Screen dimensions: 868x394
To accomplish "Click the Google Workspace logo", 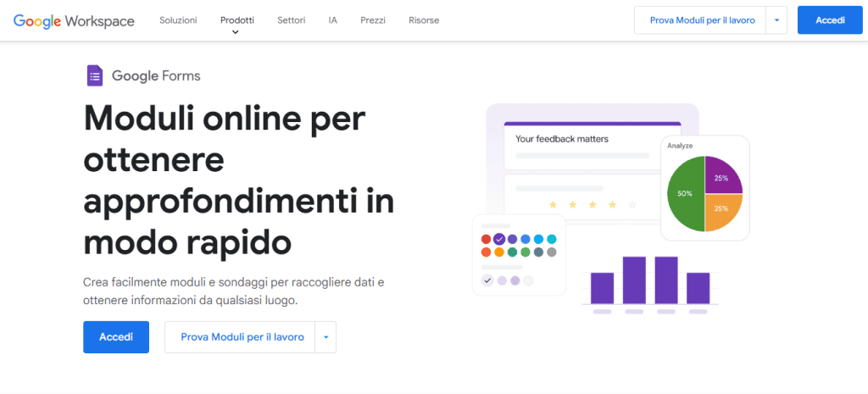I will pyautogui.click(x=74, y=21).
